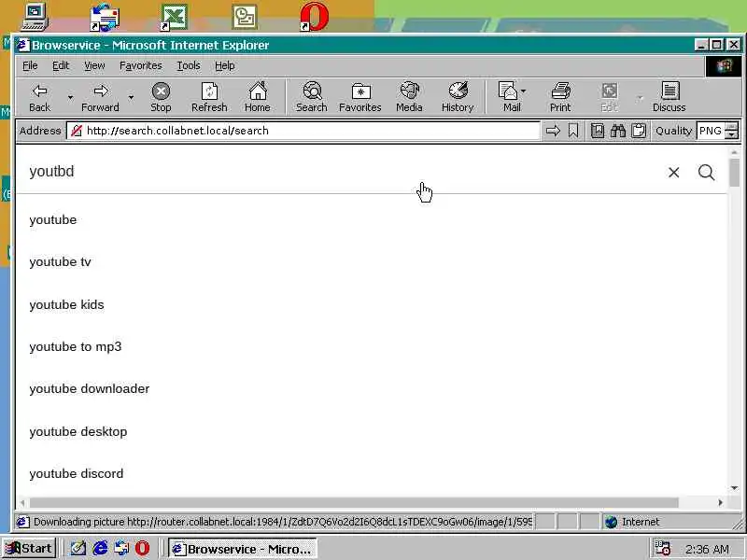Open the Help menu

[224, 65]
